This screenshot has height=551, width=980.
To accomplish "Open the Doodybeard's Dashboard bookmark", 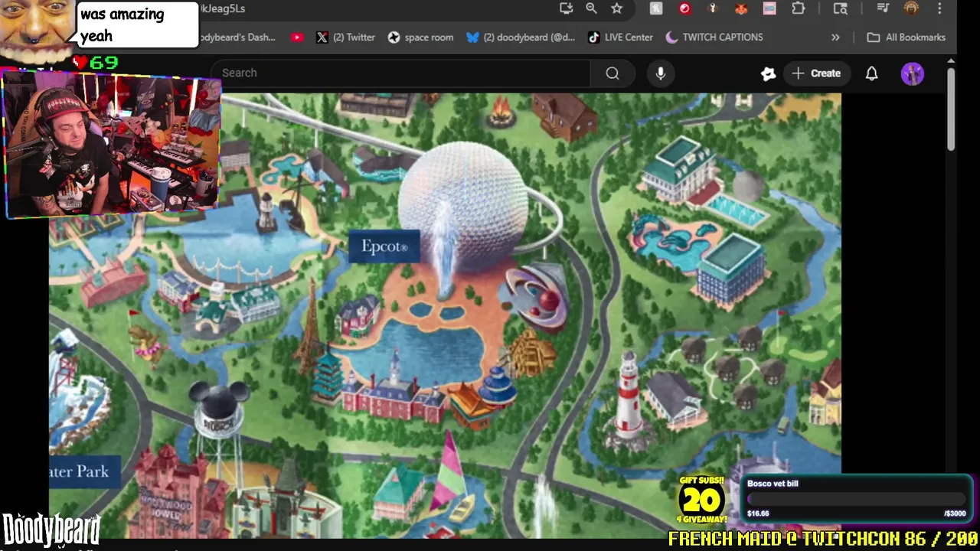I will tap(237, 37).
